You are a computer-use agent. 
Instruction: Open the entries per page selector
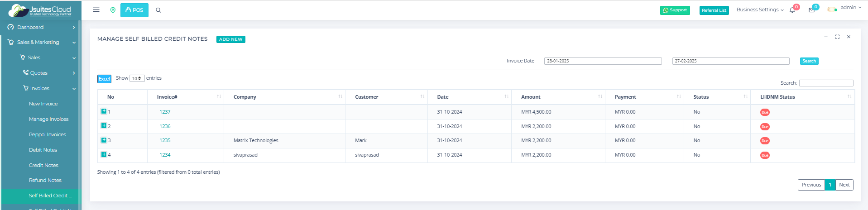[137, 78]
